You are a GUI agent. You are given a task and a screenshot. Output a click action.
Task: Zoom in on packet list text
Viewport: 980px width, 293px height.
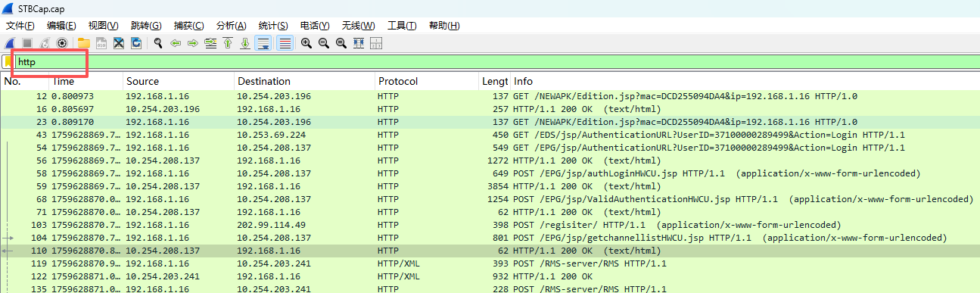(306, 43)
